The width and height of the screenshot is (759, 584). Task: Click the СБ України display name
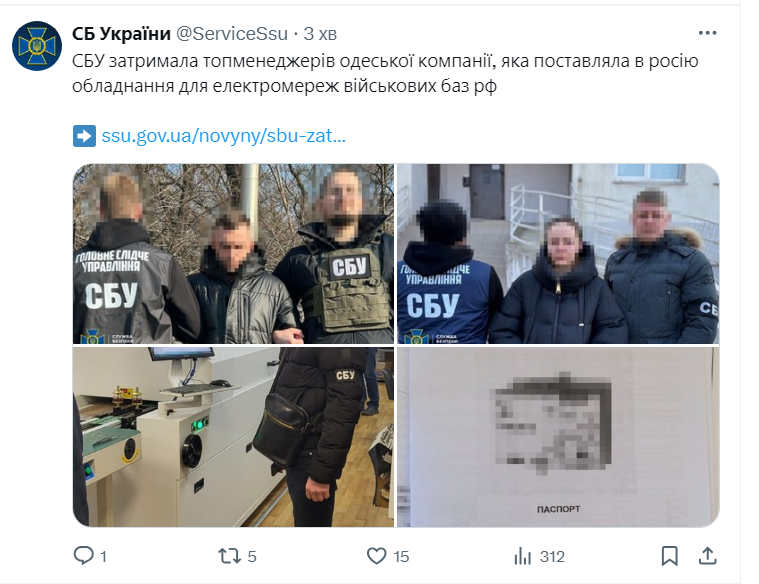click(121, 33)
